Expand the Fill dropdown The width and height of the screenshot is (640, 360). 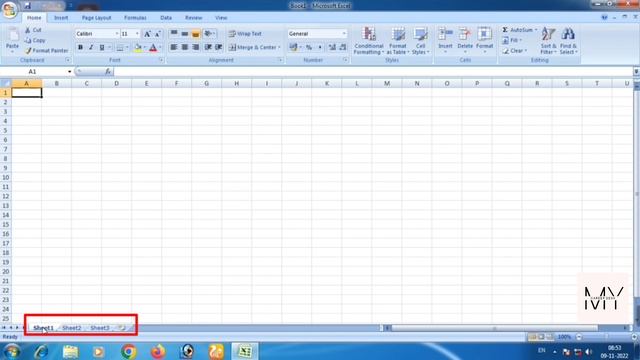[520, 40]
